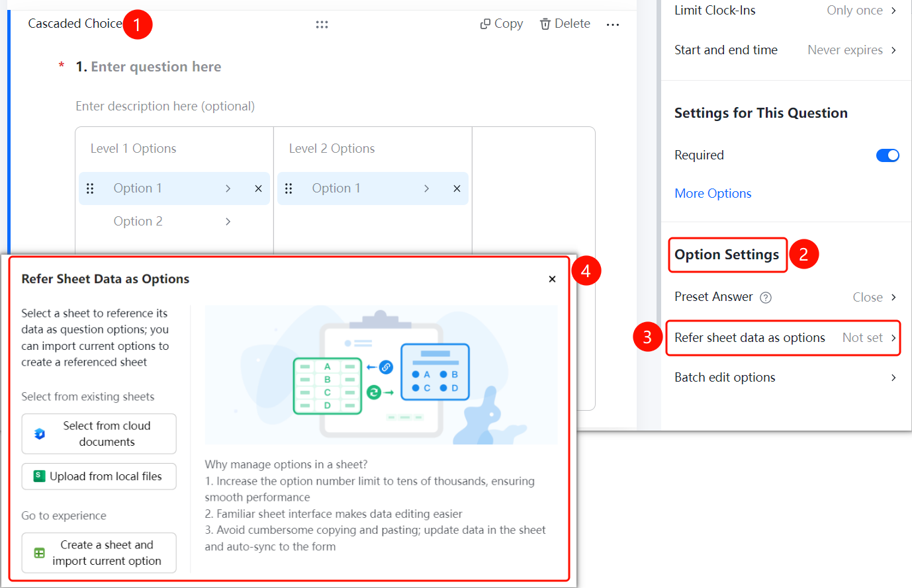Expand Level 1 Option 2 chevron
This screenshot has height=588, width=912.
pyautogui.click(x=228, y=222)
